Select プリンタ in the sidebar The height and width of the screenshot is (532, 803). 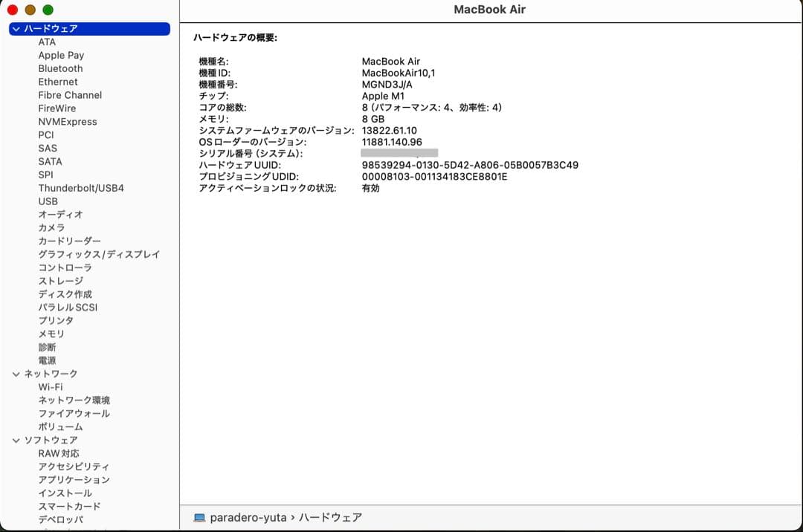pos(56,321)
